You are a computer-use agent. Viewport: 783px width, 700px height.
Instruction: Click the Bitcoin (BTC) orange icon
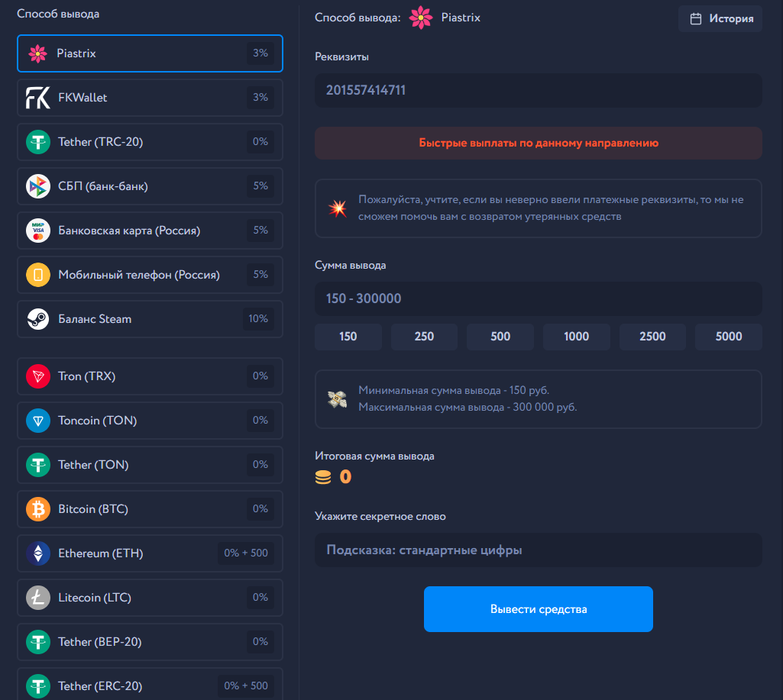pos(38,509)
